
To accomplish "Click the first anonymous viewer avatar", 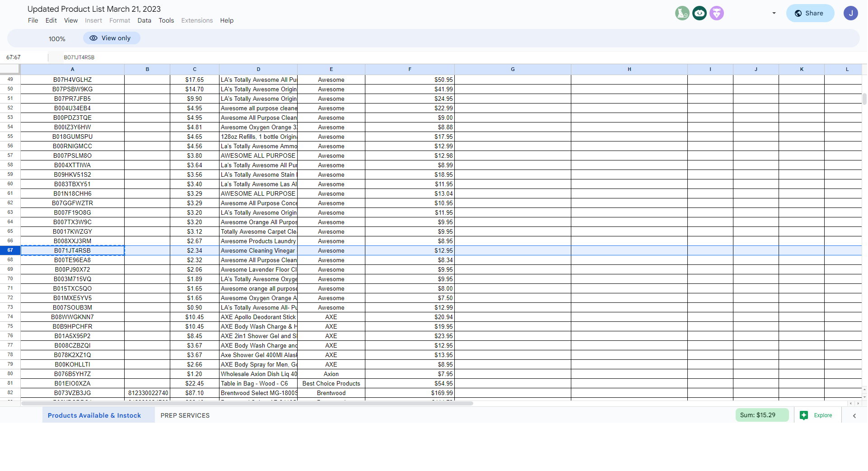I will click(682, 13).
